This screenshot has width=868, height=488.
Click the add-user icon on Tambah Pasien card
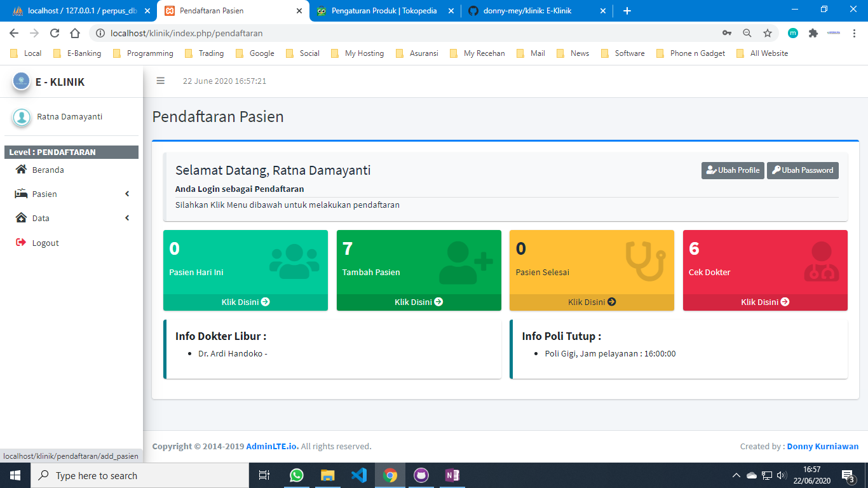pyautogui.click(x=466, y=262)
